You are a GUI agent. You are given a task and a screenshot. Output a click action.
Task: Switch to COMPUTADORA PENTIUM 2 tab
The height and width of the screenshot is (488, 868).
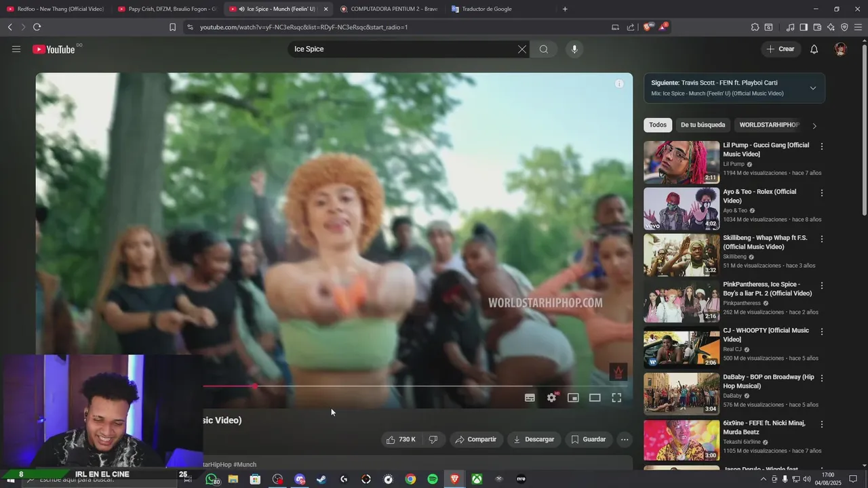(389, 9)
